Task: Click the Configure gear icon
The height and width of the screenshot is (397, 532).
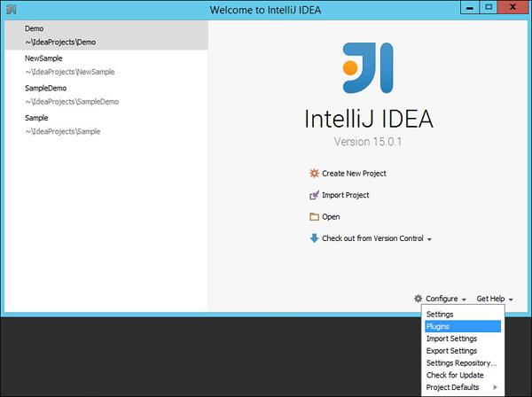Action: [418, 299]
